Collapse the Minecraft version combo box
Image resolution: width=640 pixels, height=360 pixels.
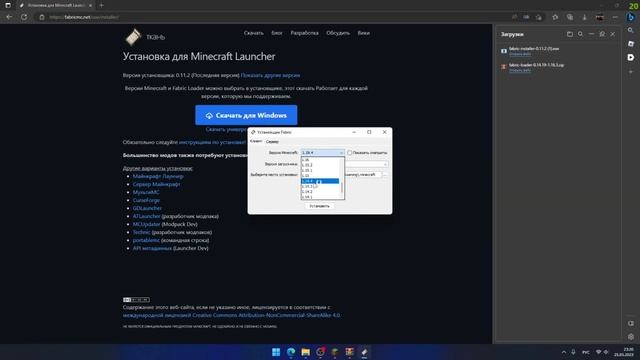[322, 153]
